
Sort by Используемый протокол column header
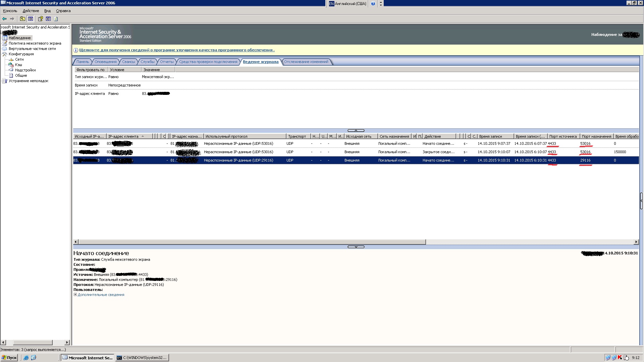(245, 136)
